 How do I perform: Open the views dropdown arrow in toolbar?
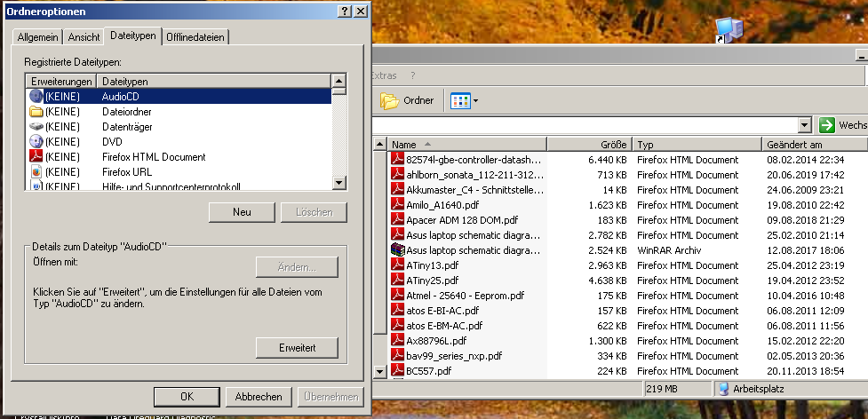(475, 101)
